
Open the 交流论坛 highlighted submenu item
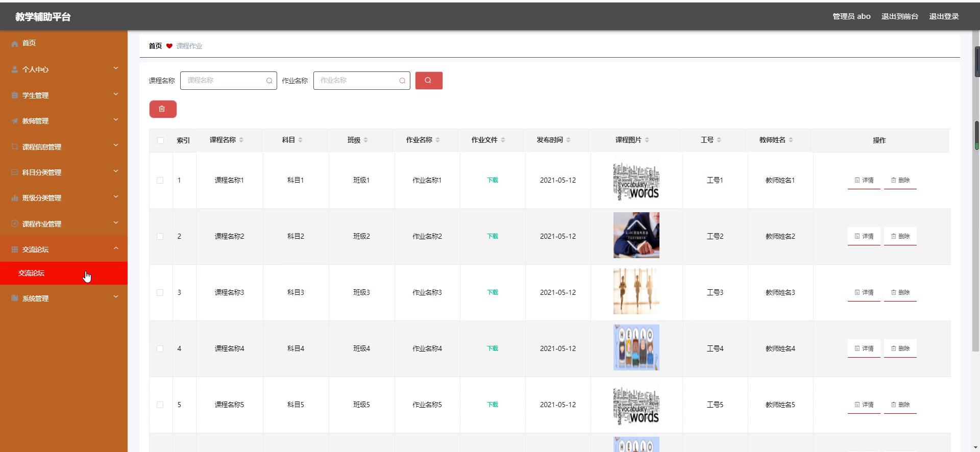tap(32, 273)
